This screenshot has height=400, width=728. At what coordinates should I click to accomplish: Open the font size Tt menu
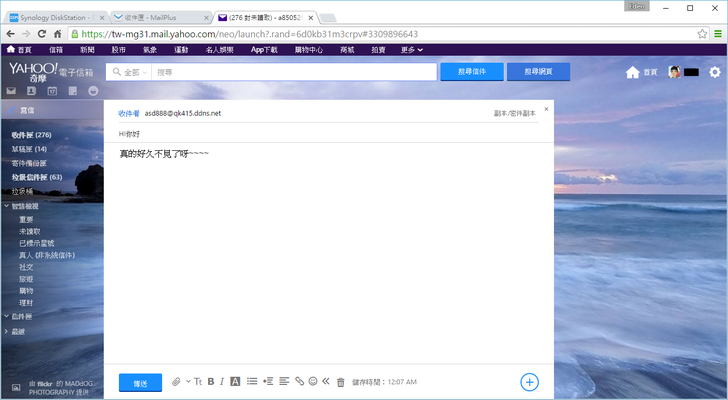[x=197, y=382]
